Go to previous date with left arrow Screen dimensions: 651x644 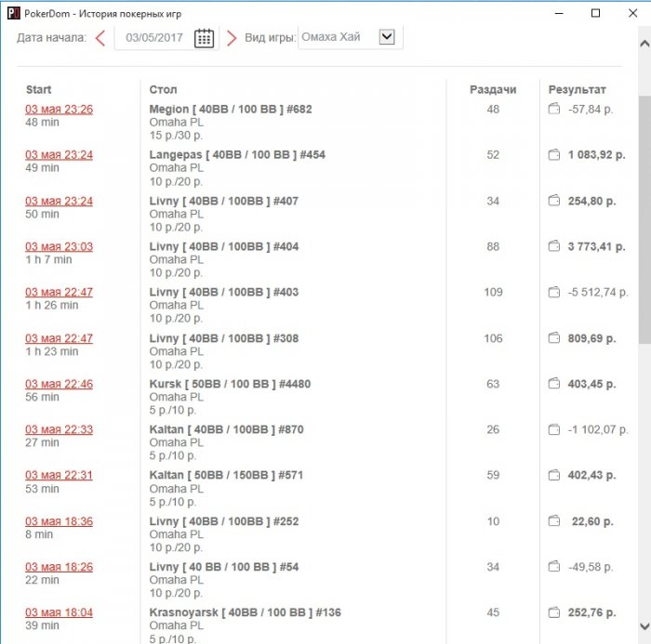pos(100,38)
